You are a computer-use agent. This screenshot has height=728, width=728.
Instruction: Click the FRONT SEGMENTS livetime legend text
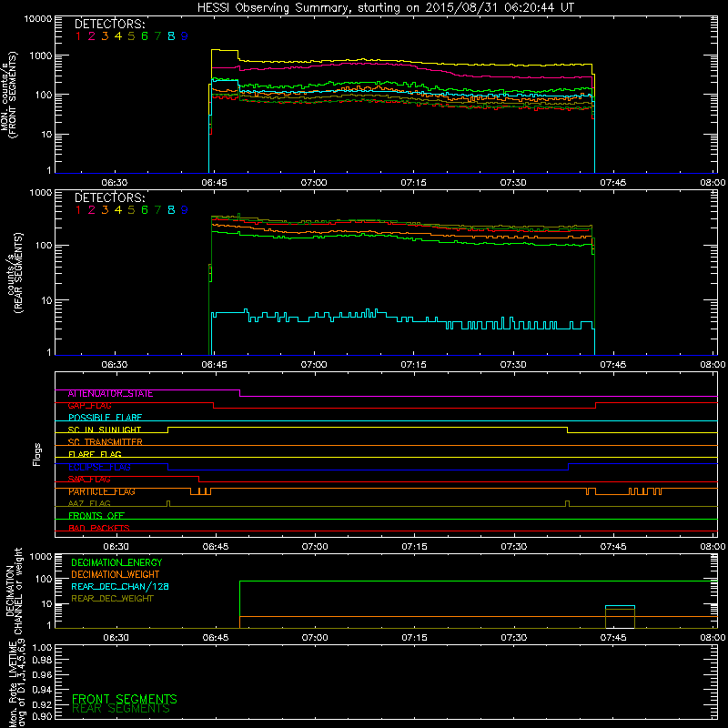(125, 699)
